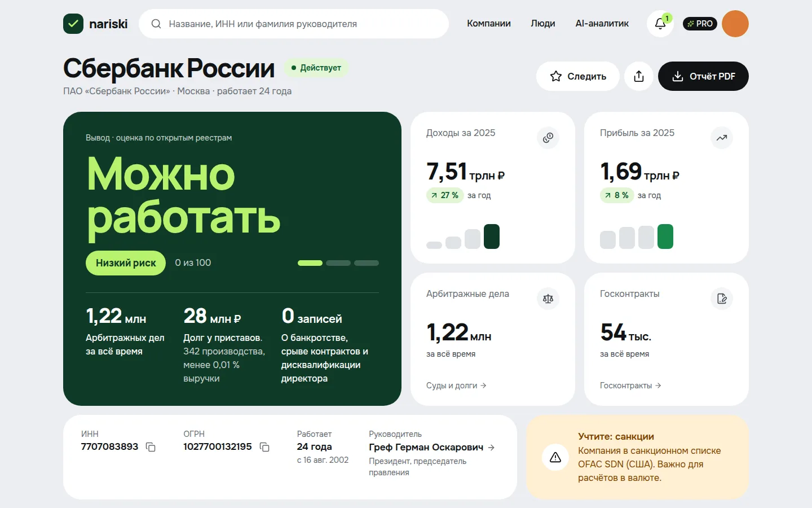
Task: Copy the ИНН number
Action: click(151, 447)
